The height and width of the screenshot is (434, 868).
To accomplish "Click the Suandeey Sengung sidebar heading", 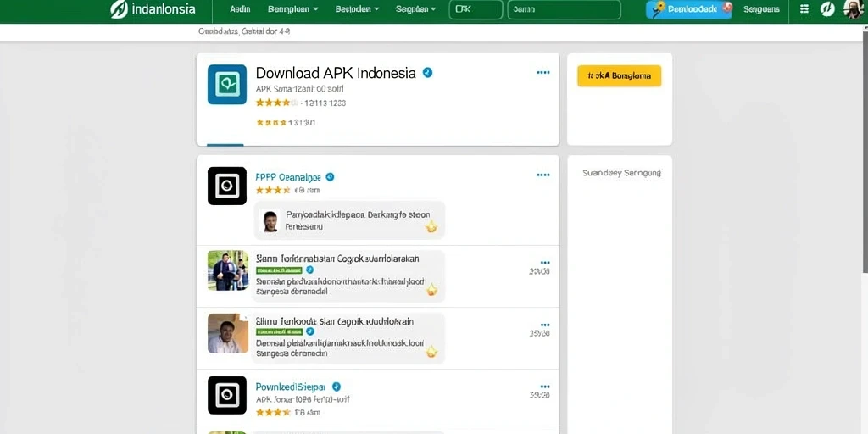I will [x=621, y=173].
